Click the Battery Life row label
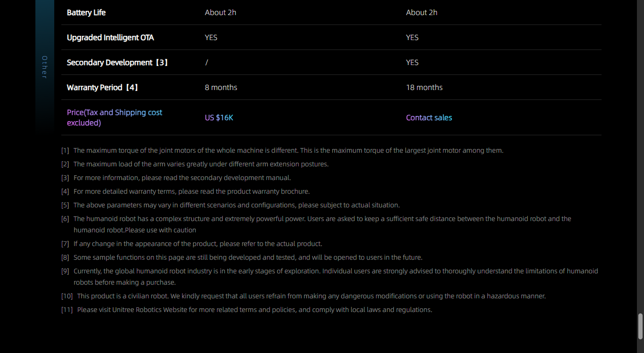The width and height of the screenshot is (644, 353). point(86,13)
